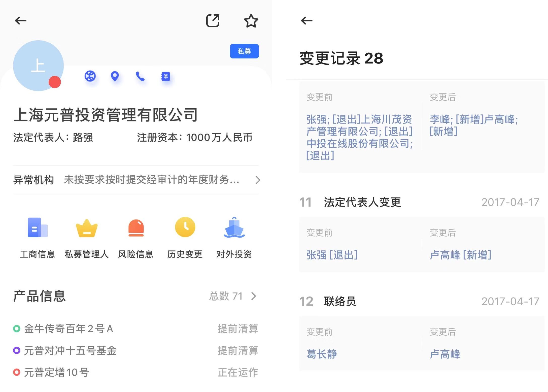
Task: Tap 张强 [退出] in record 11
Action: point(332,255)
